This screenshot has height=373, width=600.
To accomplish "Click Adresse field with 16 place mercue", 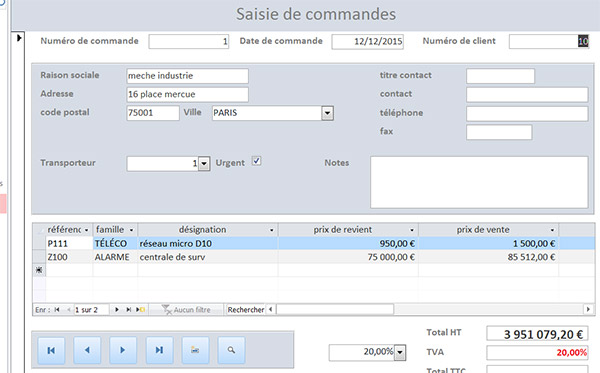I will (188, 94).
